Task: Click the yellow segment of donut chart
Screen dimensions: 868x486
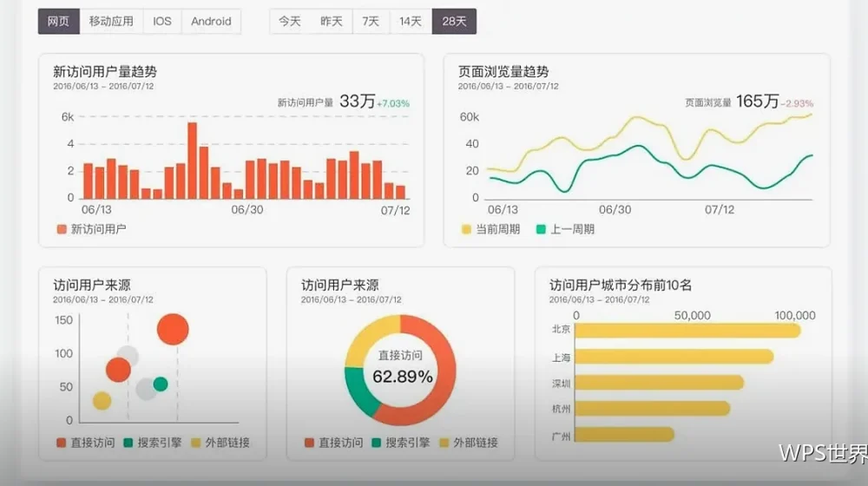Action: (x=368, y=338)
